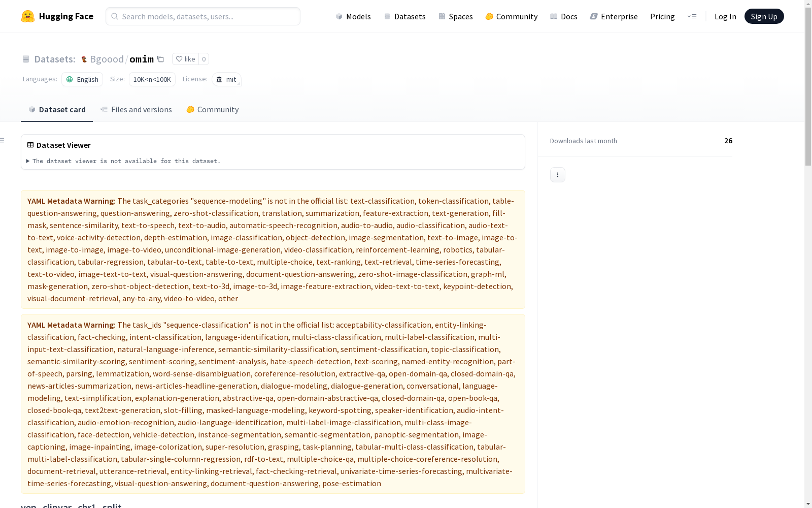812x508 pixels.
Task: Go to the Pricing page
Action: 662,16
